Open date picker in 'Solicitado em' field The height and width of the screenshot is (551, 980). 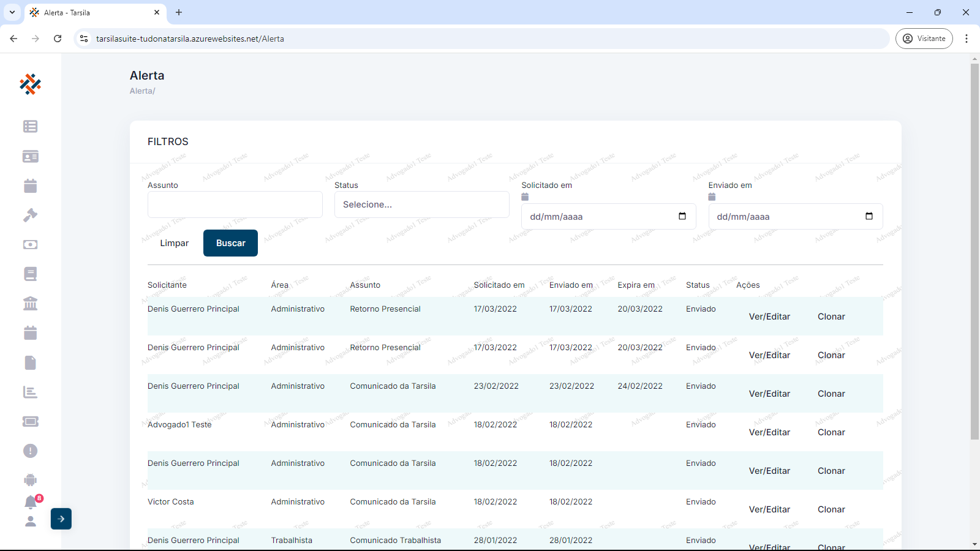point(682,216)
